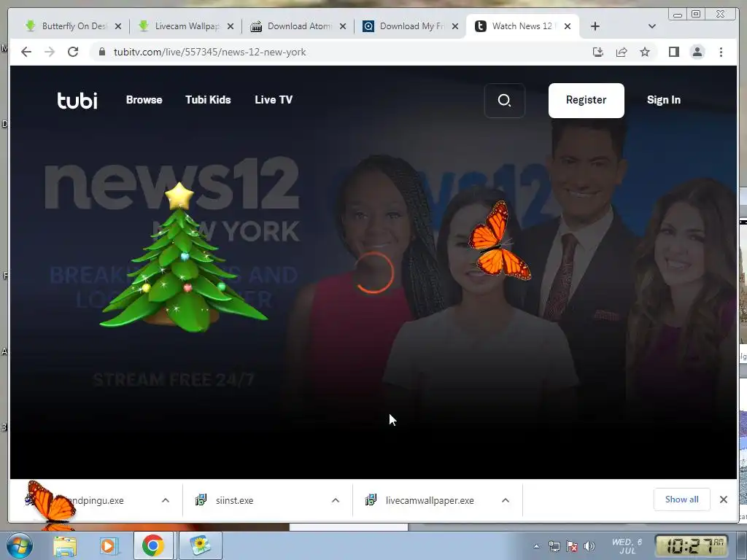Close the Livecam Wallpaper tab
The height and width of the screenshot is (560, 747).
[x=231, y=26]
